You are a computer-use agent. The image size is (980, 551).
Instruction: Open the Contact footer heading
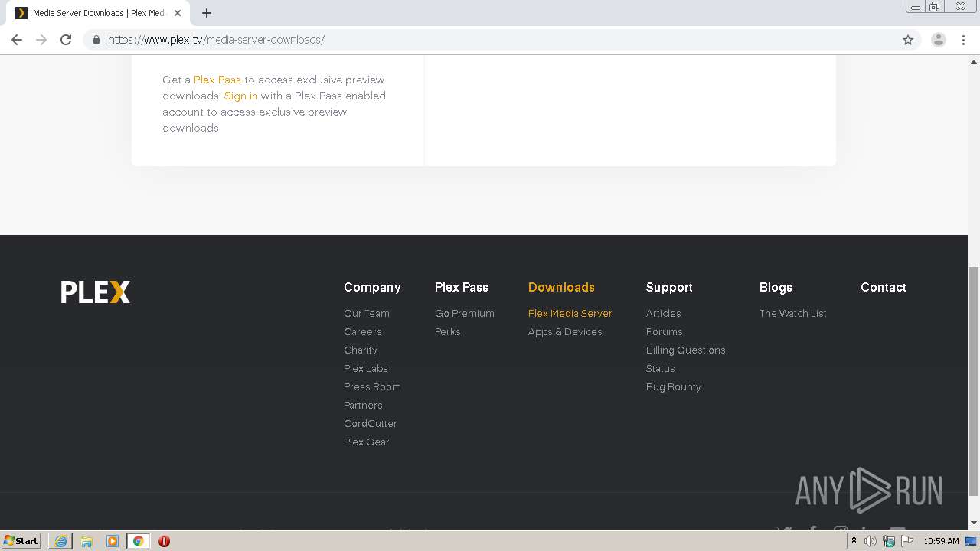point(884,287)
